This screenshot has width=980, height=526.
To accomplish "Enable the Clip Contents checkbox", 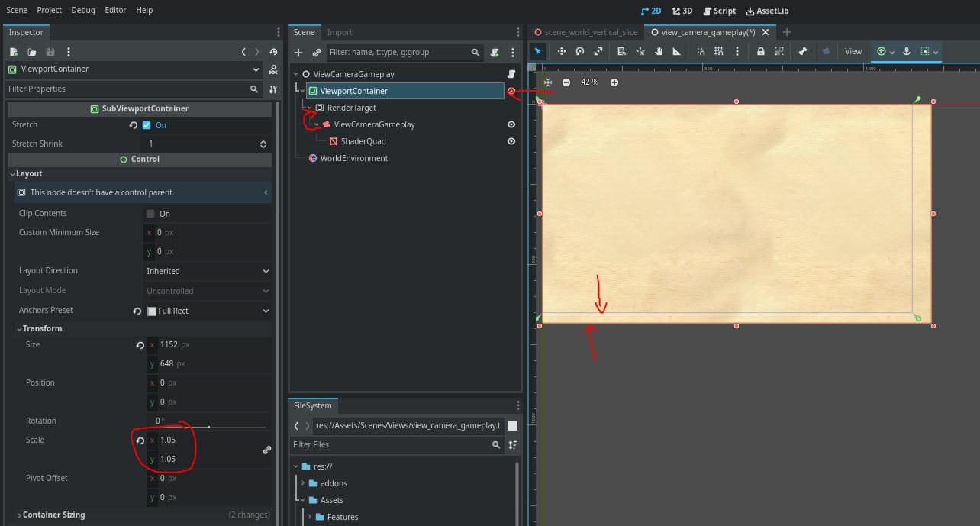I will 150,214.
